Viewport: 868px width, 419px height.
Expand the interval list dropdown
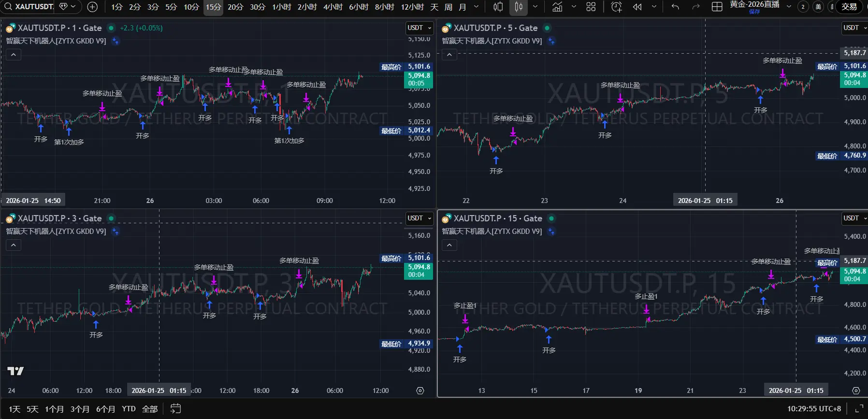[x=476, y=7]
